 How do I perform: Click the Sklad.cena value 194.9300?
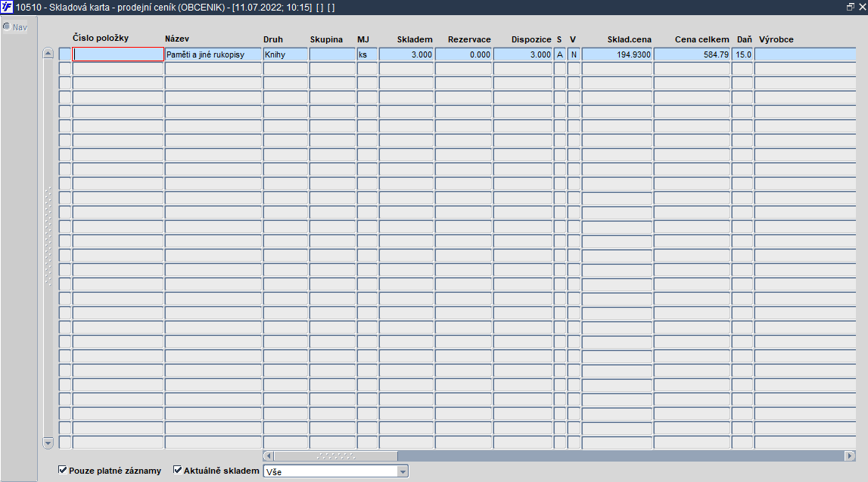617,54
